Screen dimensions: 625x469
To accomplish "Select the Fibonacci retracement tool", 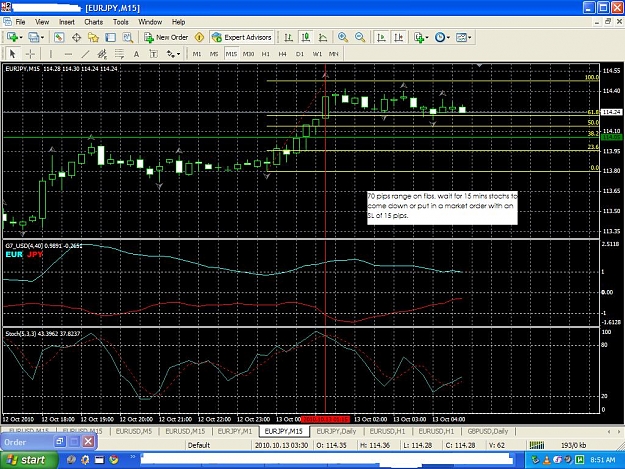I will (x=119, y=54).
